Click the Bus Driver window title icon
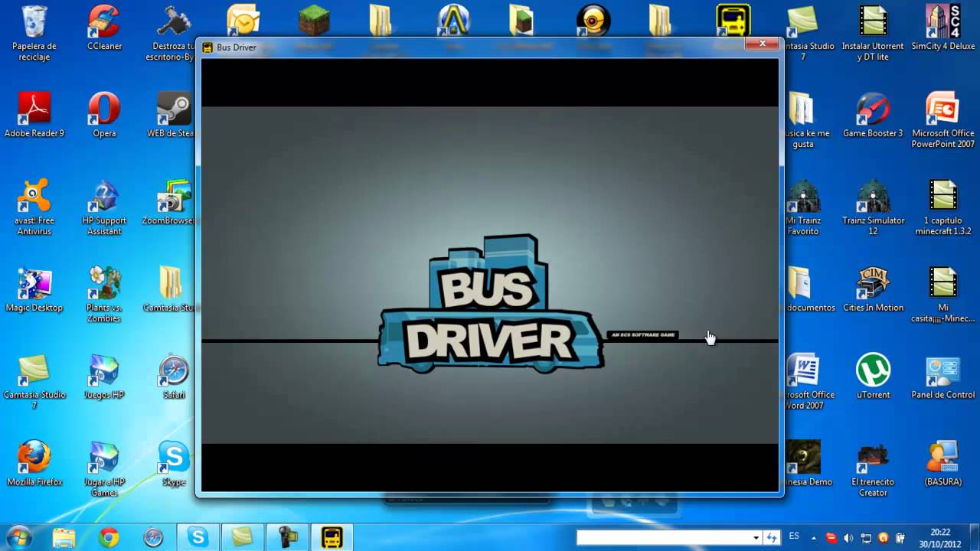The width and height of the screenshot is (980, 551). coord(207,47)
